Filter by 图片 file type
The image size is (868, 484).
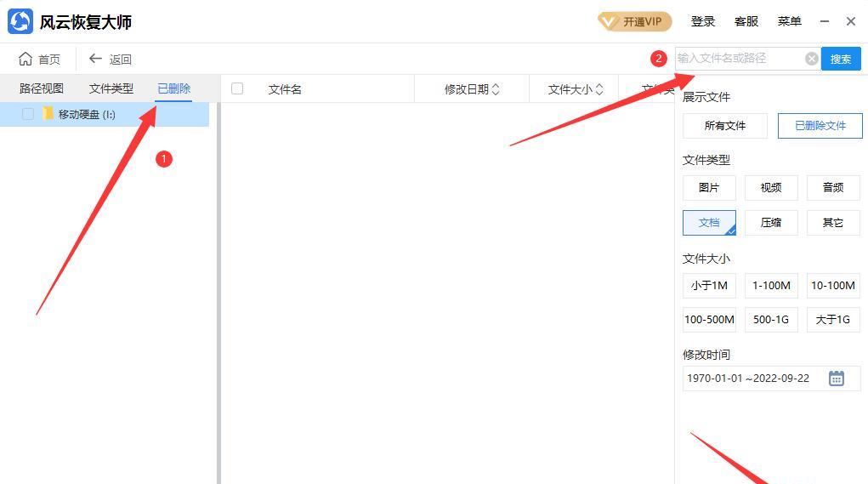709,188
